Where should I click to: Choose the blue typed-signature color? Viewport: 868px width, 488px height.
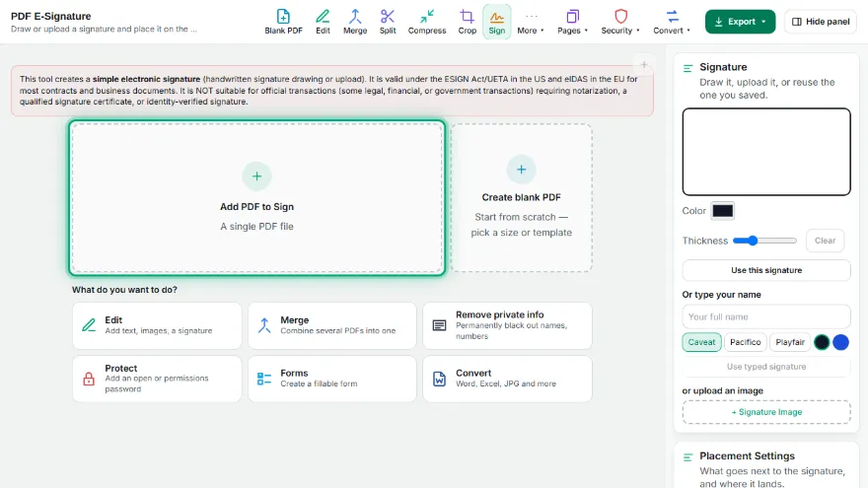point(840,342)
